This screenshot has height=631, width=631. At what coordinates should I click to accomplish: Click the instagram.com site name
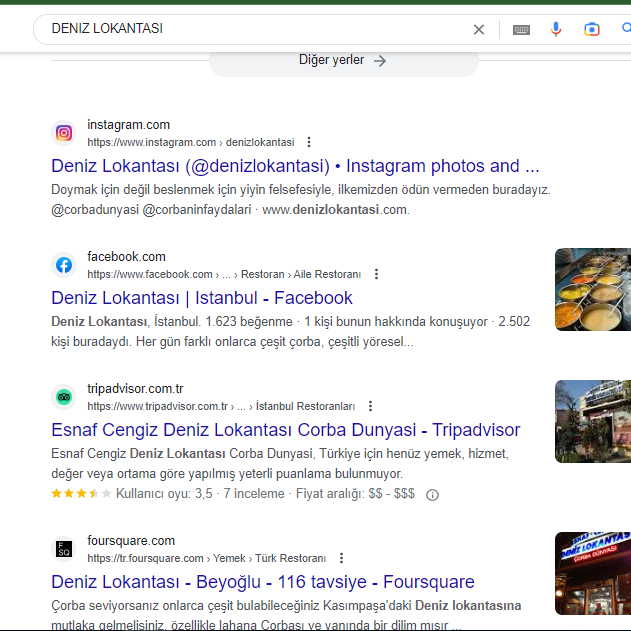click(x=128, y=125)
